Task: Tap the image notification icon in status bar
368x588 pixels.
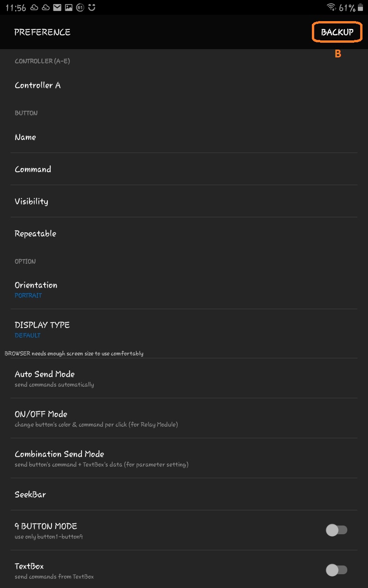Action: tap(69, 8)
